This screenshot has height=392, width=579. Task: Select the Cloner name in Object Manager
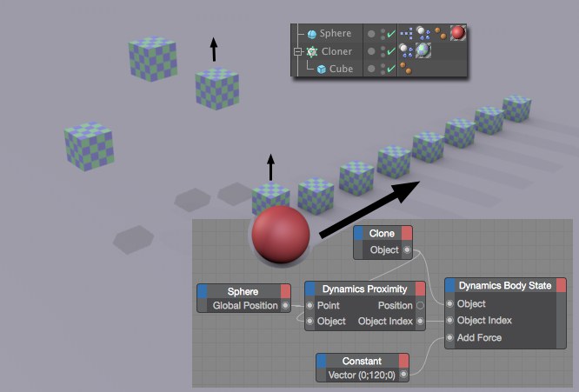coord(336,51)
